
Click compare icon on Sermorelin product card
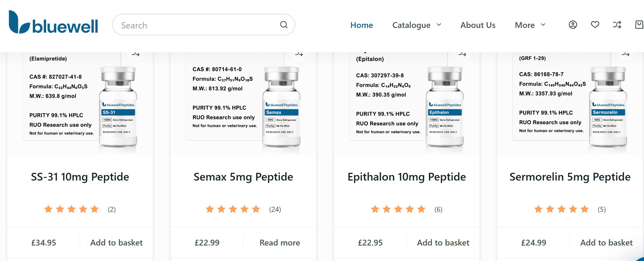[x=625, y=54]
